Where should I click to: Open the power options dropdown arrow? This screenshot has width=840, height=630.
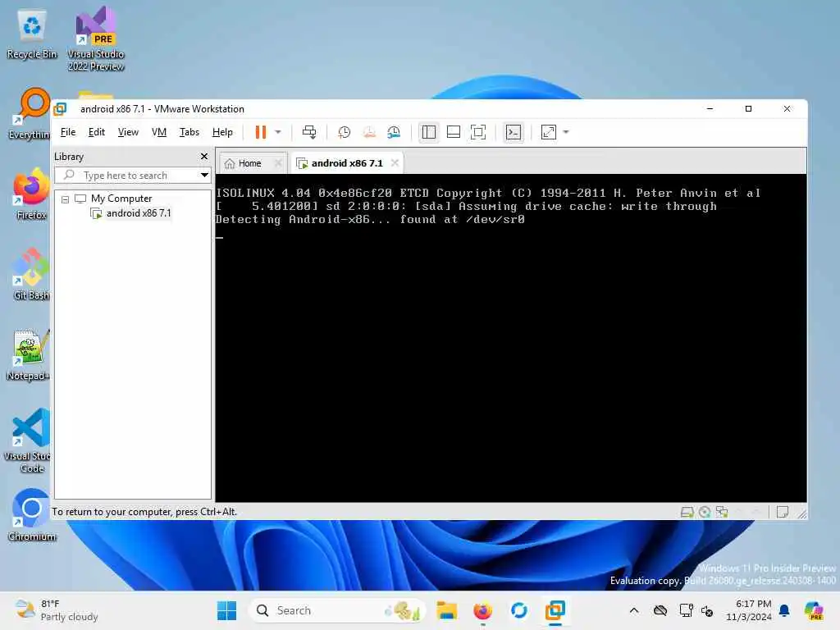[x=278, y=132]
